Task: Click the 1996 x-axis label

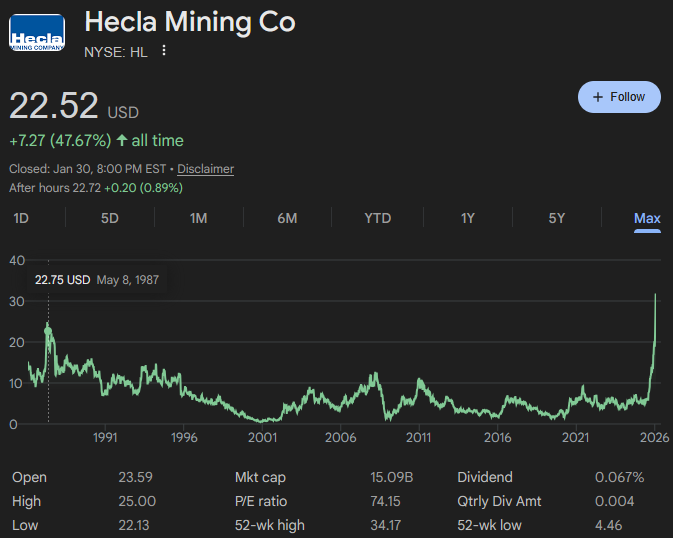Action: [x=184, y=438]
